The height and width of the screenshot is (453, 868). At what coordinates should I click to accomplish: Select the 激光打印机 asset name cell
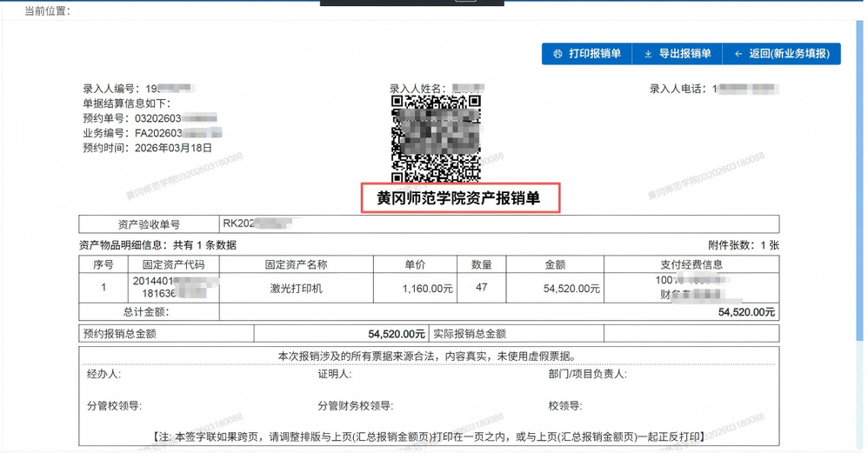296,288
